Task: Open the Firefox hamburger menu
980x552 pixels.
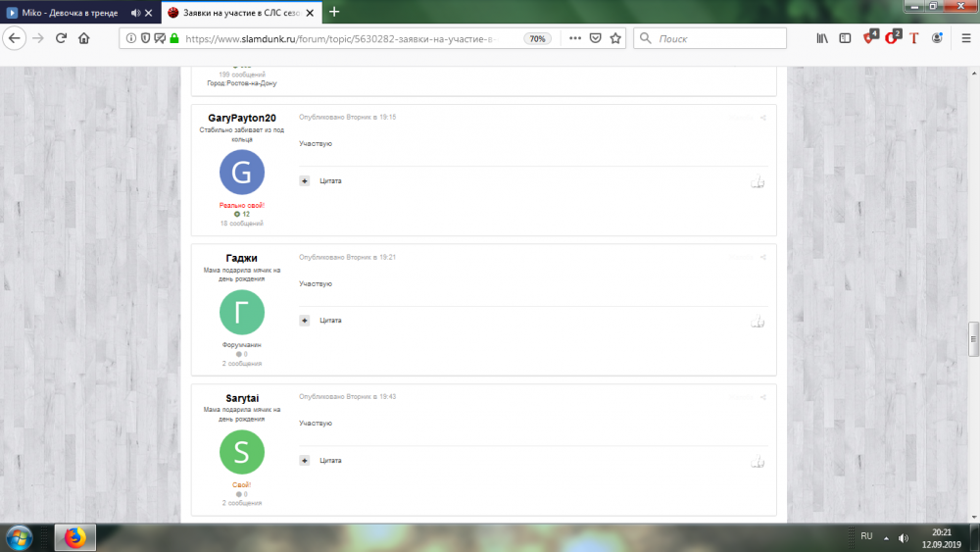Action: (965, 38)
